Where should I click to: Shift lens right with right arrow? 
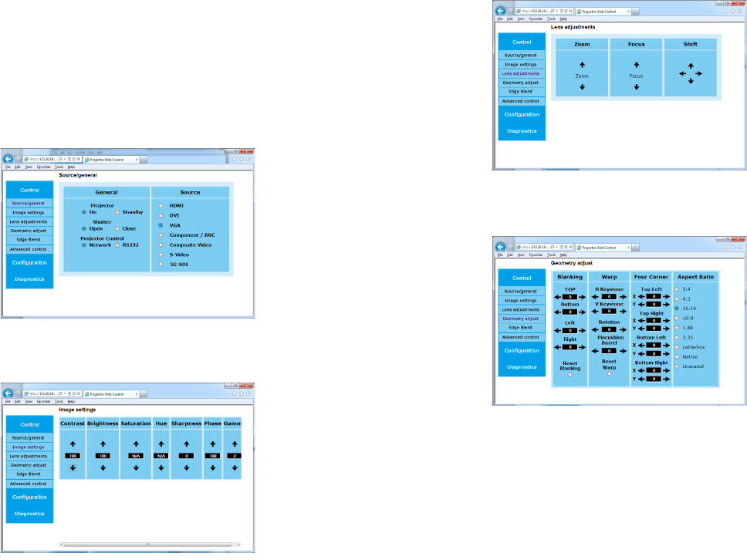coord(699,73)
